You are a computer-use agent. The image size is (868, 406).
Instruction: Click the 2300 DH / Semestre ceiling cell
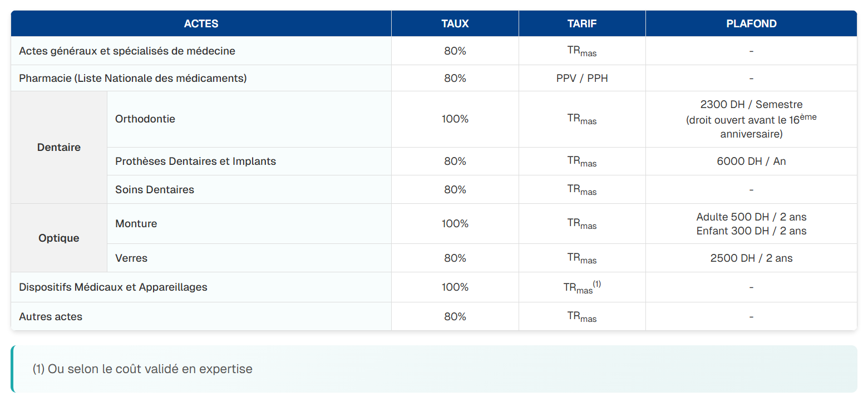pyautogui.click(x=751, y=119)
